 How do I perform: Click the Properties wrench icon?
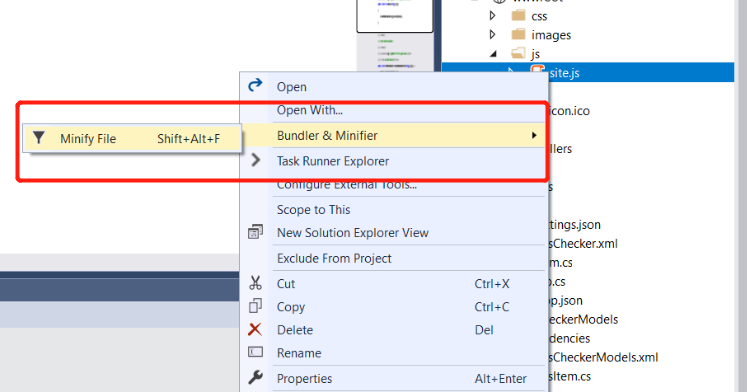(255, 377)
